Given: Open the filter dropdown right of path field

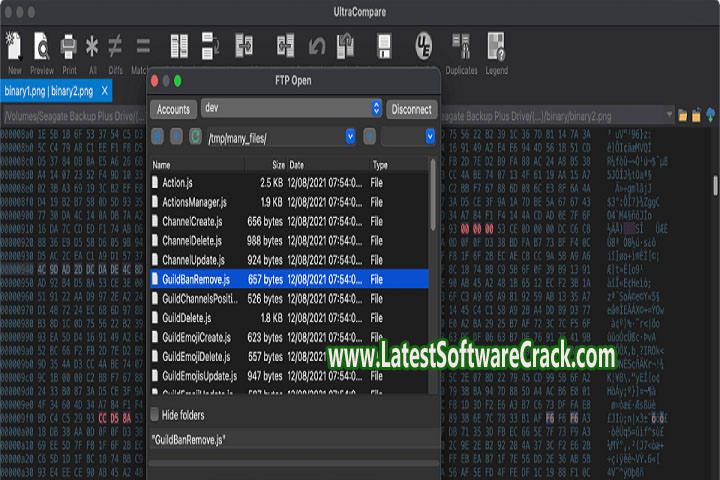Looking at the screenshot, I should coord(430,136).
